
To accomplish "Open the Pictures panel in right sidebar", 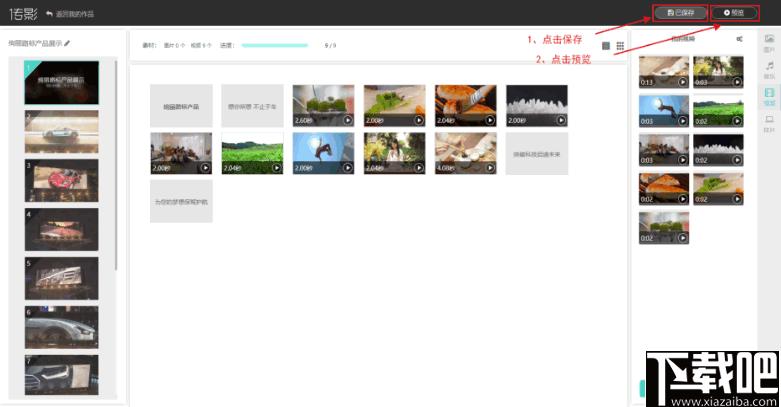I will coord(769,43).
